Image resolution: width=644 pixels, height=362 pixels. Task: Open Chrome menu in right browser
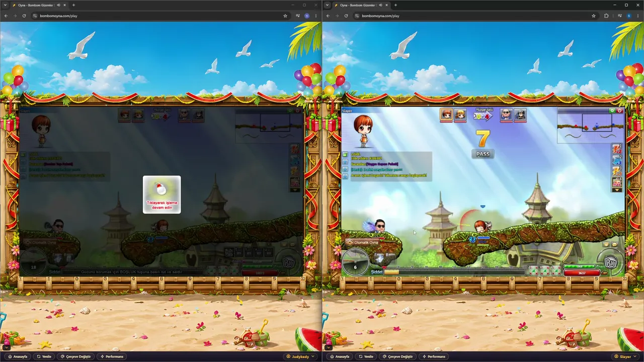[638, 16]
